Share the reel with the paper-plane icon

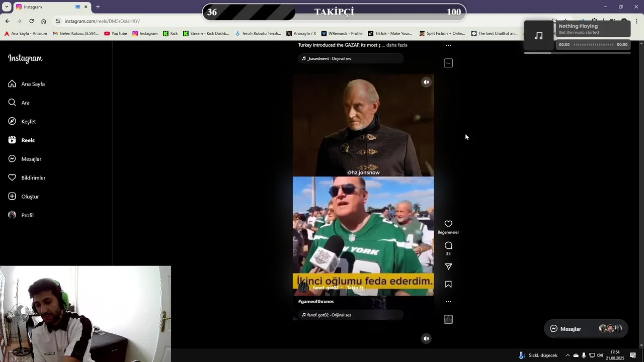448,266
